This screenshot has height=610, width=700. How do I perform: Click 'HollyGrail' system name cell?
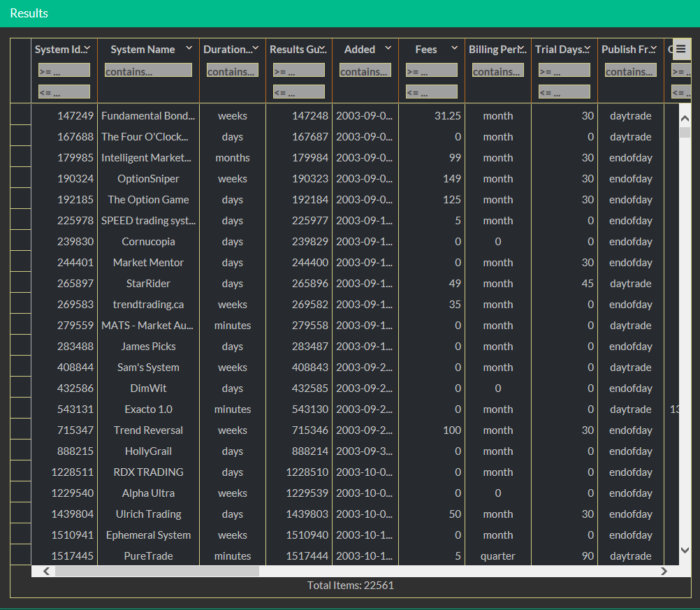[x=148, y=451]
